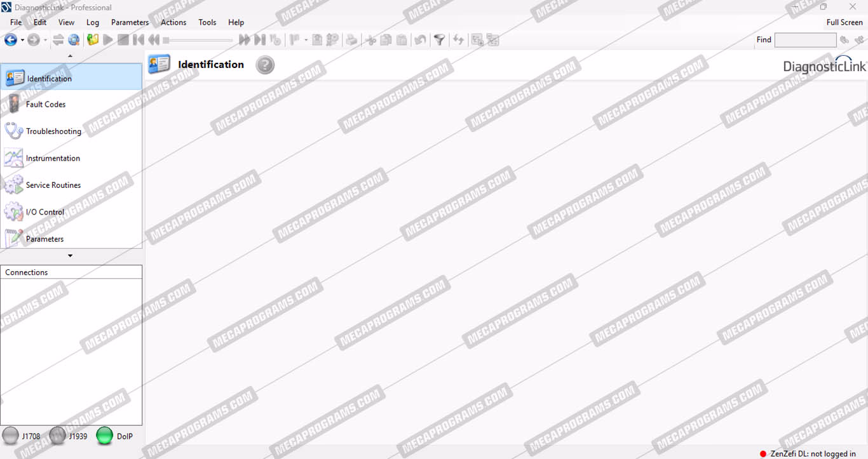
Task: Click the ZenZefi DL not logged in status
Action: click(x=808, y=454)
